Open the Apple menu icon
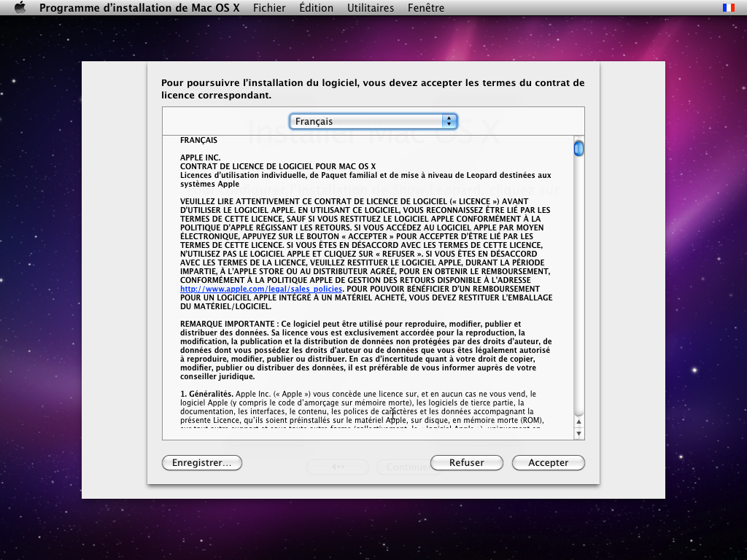 coord(20,7)
